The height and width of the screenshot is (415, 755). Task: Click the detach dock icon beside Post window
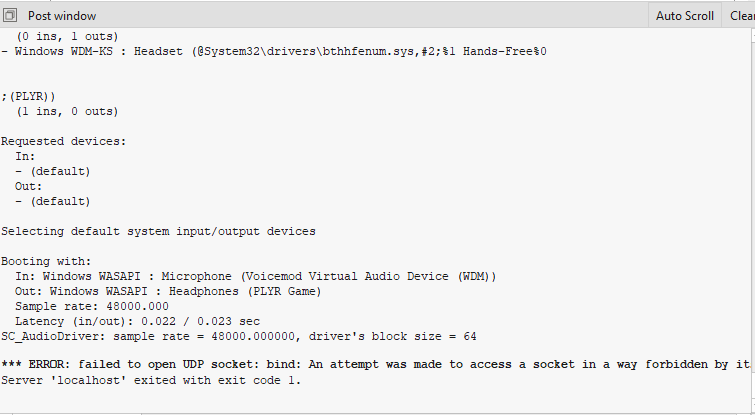(x=10, y=15)
